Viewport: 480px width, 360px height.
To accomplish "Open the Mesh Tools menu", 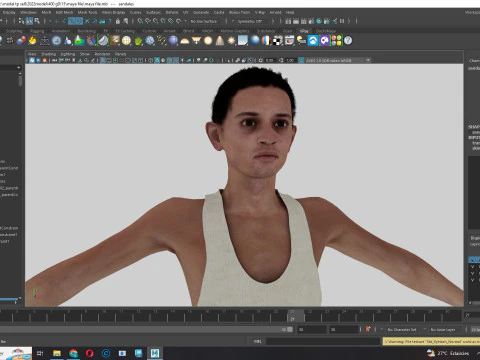I will click(x=87, y=12).
